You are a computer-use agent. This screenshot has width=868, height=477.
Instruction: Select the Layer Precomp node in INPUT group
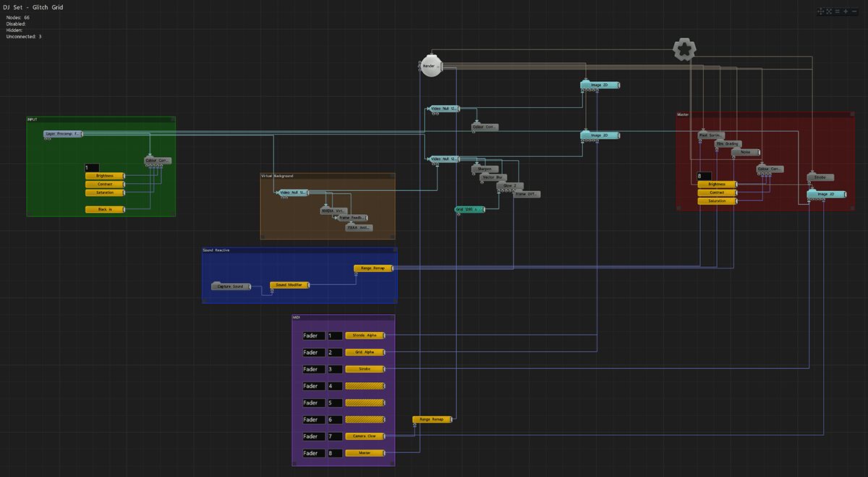(63, 134)
